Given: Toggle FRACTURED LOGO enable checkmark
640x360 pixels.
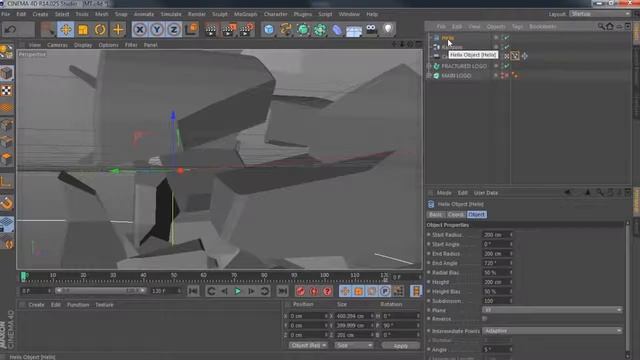Looking at the screenshot, I should tap(507, 66).
